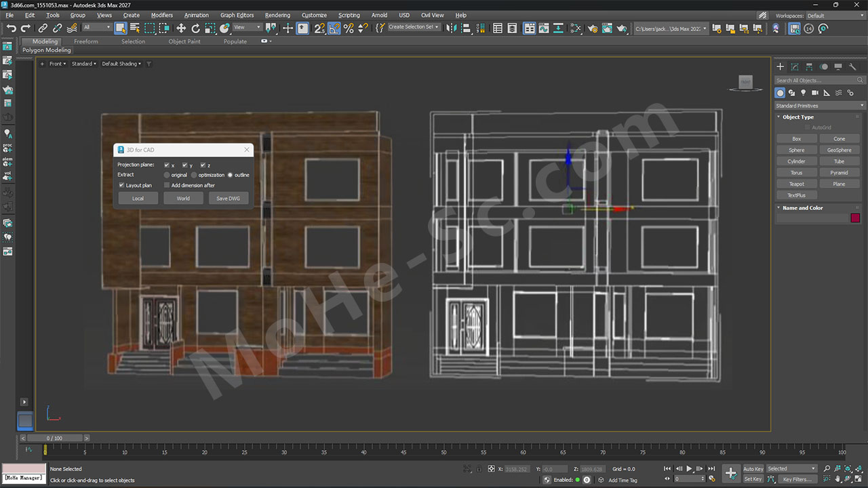Click Save DWG in 3D for CAD
This screenshot has height=488, width=868.
[229, 199]
